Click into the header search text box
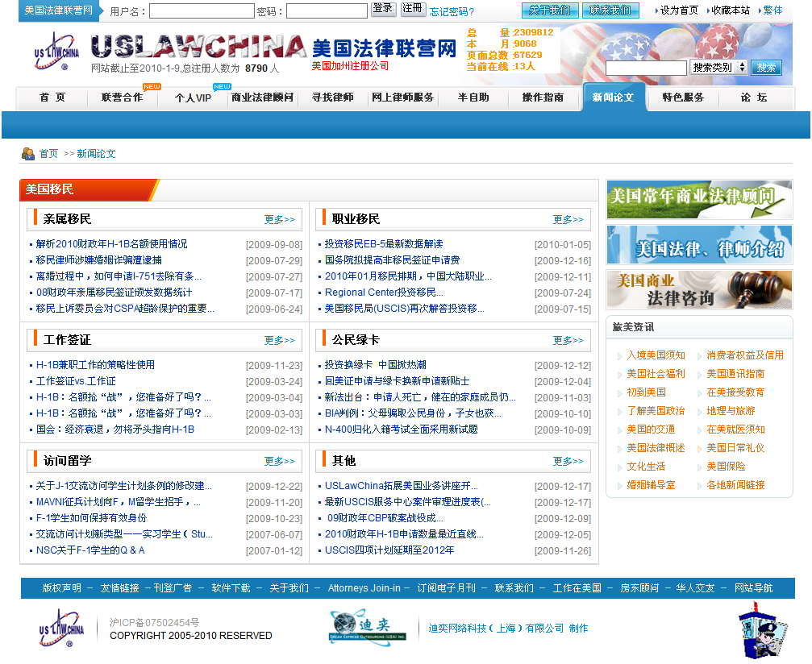The image size is (812, 664). tap(646, 68)
